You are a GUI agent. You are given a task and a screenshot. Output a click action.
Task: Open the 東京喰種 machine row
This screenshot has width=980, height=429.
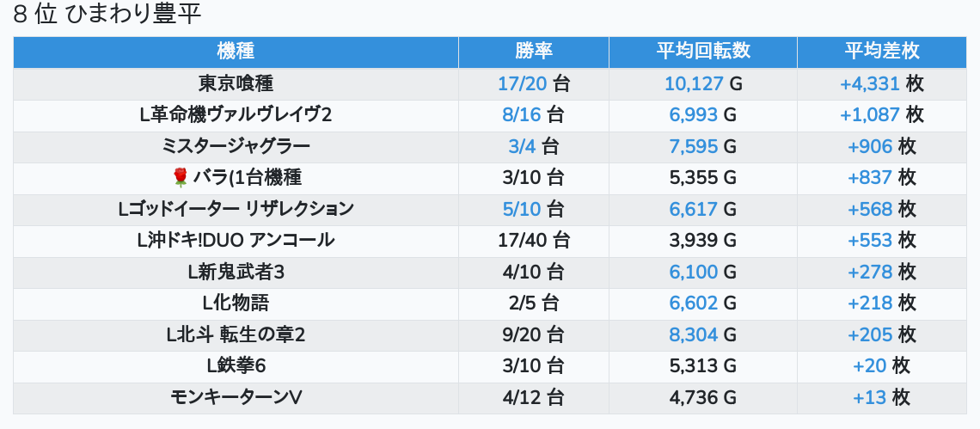[x=236, y=83]
